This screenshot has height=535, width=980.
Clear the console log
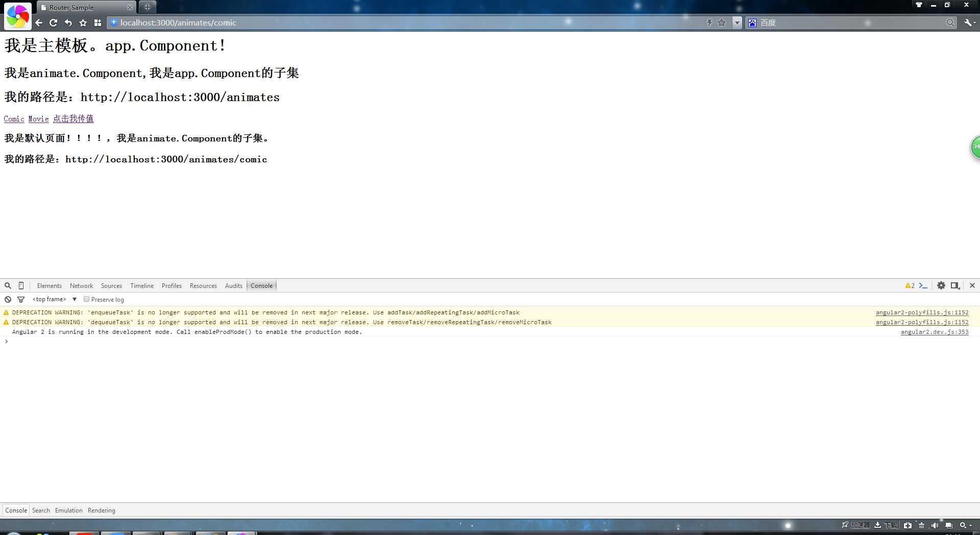tap(8, 300)
